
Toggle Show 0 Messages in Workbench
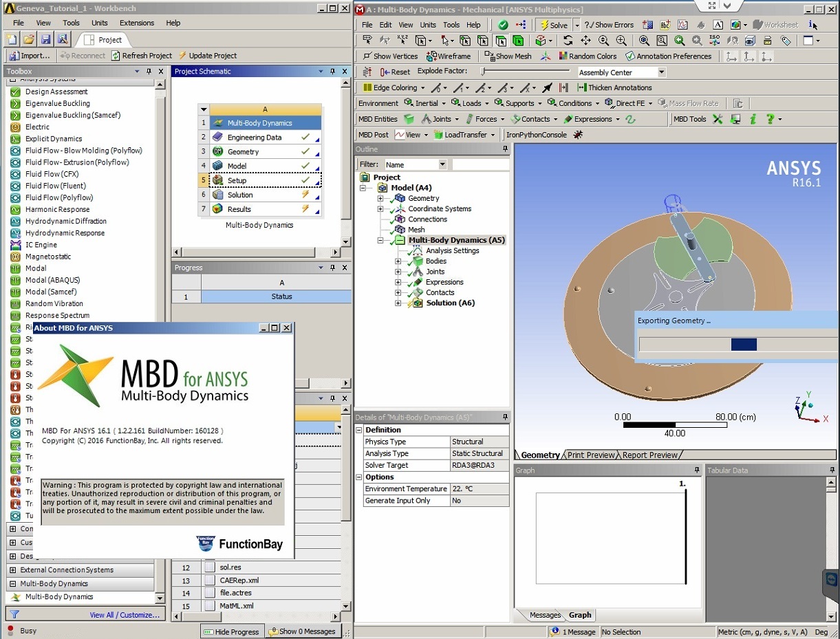(x=302, y=631)
